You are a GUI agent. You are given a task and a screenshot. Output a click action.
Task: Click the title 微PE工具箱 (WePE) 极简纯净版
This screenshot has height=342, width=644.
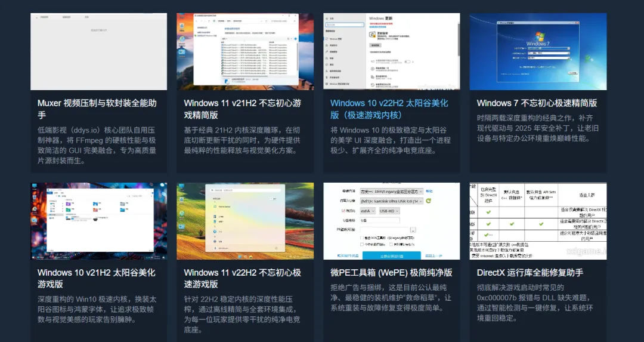click(391, 273)
